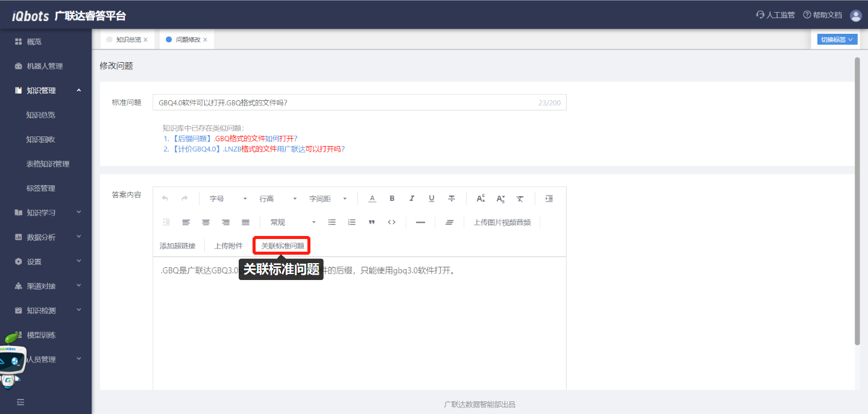Screen dimensions: 868x414
Task: Click the 关联标准问题 button
Action: (x=282, y=246)
